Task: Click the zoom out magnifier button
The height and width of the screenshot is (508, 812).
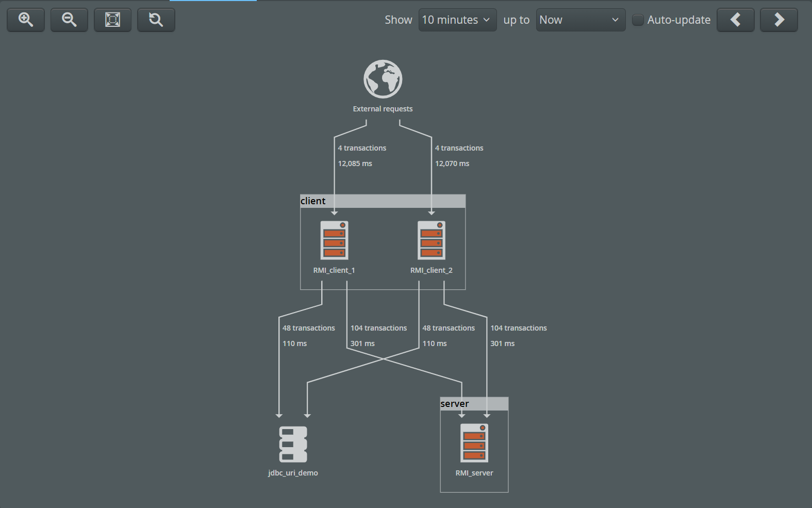Action: point(69,20)
